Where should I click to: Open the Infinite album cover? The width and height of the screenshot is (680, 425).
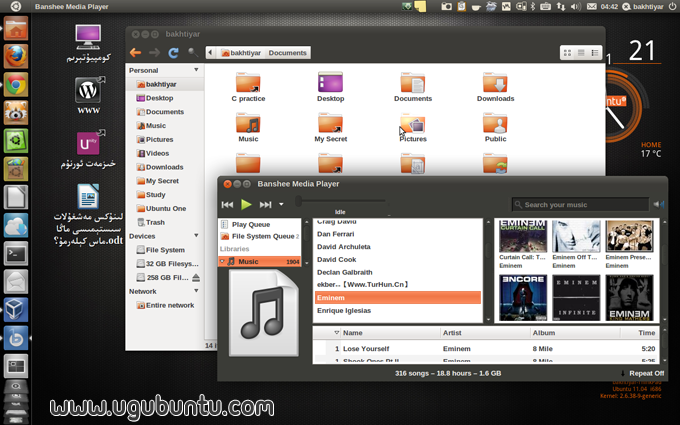[x=576, y=298]
